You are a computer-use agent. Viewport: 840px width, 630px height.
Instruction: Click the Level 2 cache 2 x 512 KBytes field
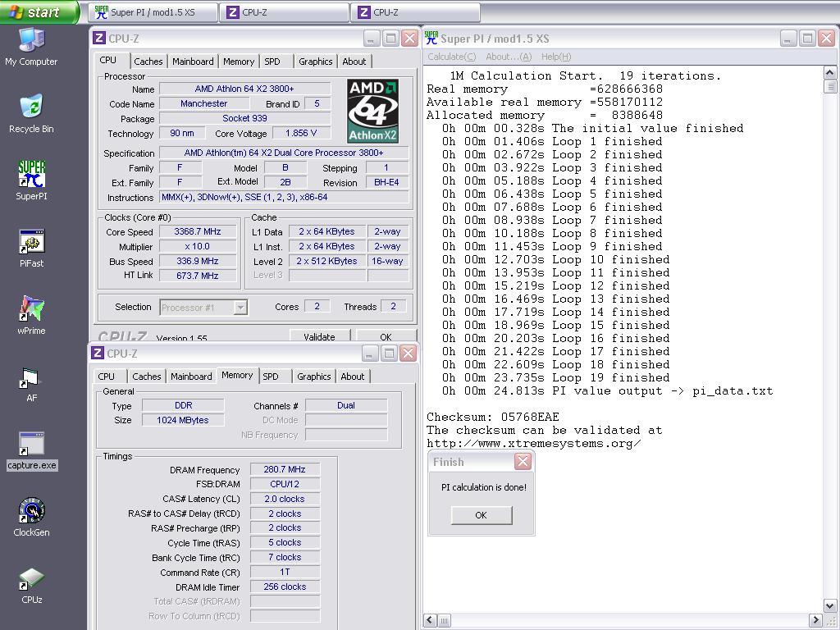pyautogui.click(x=326, y=261)
